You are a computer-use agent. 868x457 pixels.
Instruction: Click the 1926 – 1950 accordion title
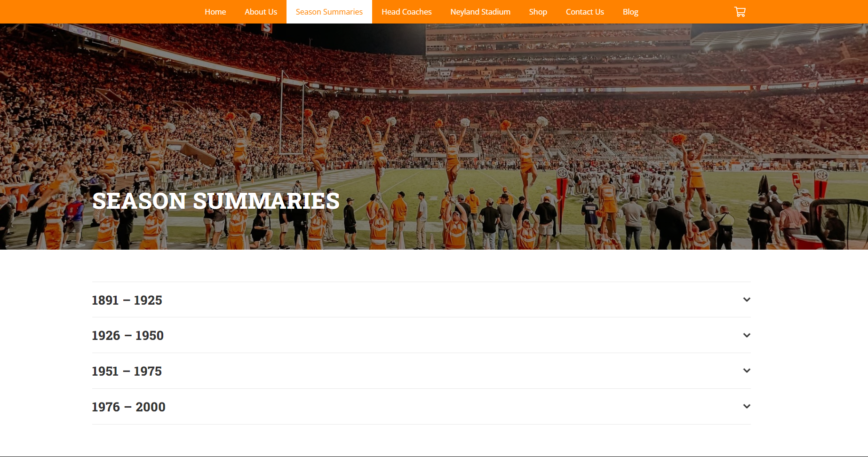[127, 335]
